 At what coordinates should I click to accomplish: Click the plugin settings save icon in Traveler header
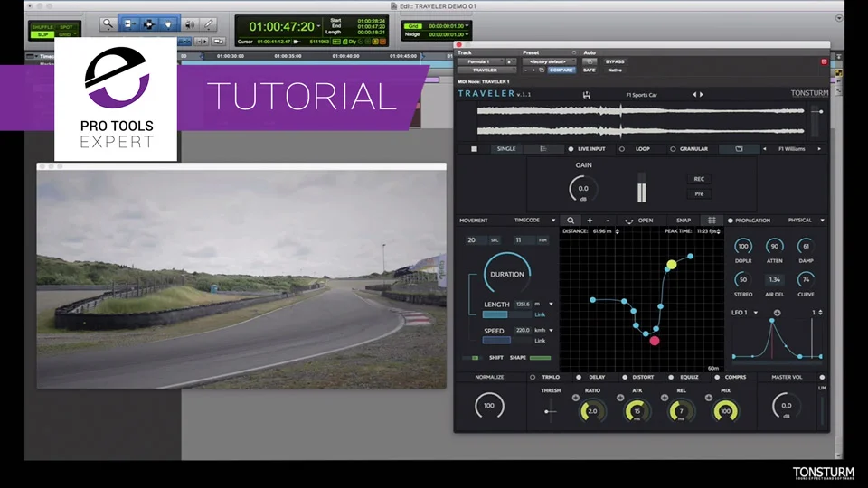(587, 95)
